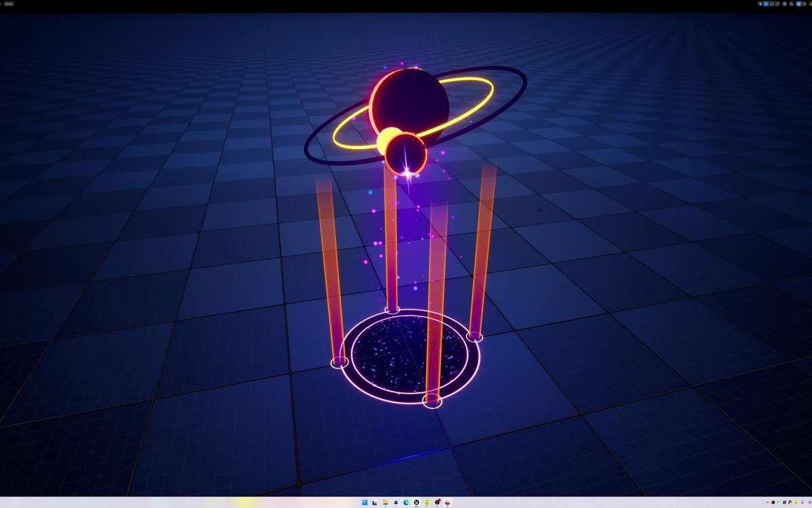Viewport: 812px width, 508px height.
Task: Click the green checkmark tray icon
Action: tap(778, 503)
